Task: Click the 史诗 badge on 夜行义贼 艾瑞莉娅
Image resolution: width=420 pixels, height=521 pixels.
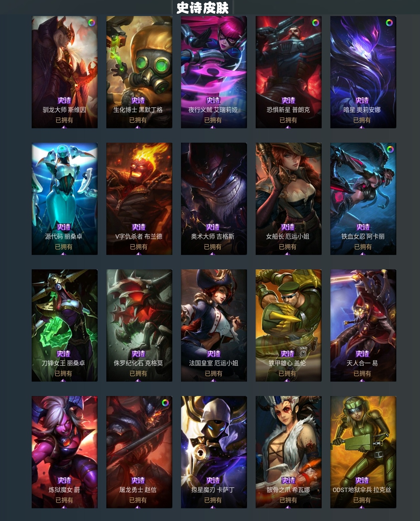Action: pos(213,100)
